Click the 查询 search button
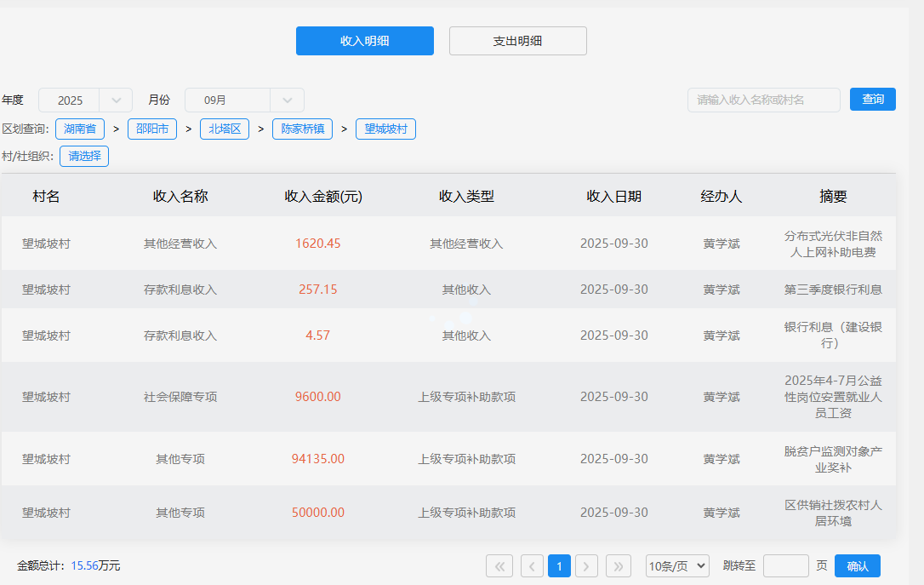Viewport: 924px width, 585px height. point(872,100)
